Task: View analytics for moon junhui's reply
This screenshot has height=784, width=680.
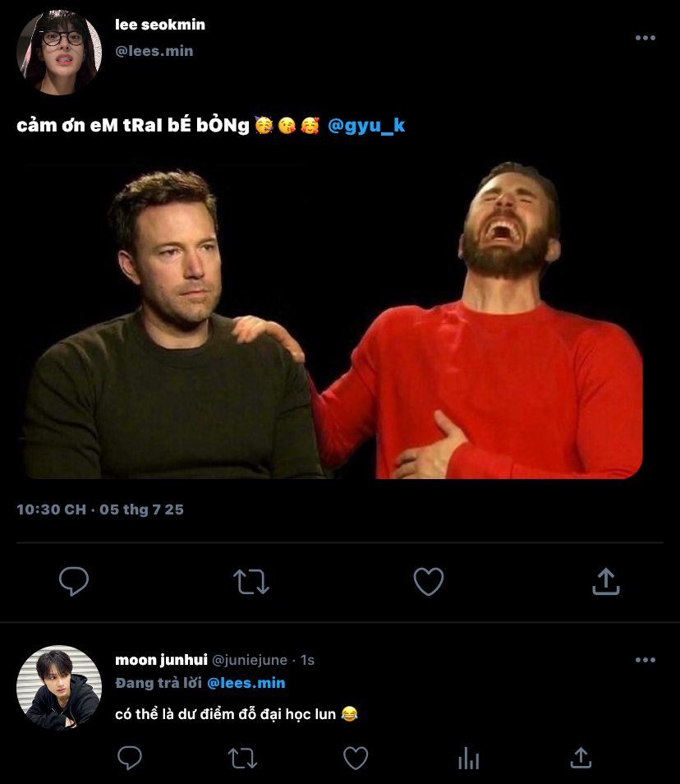Action: (x=468, y=758)
